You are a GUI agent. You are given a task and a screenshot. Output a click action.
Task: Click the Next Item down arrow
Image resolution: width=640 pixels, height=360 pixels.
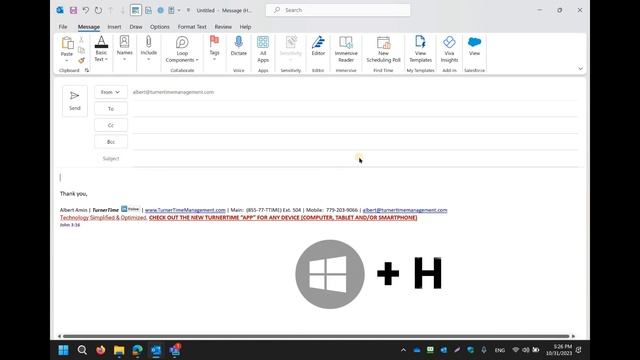click(122, 10)
